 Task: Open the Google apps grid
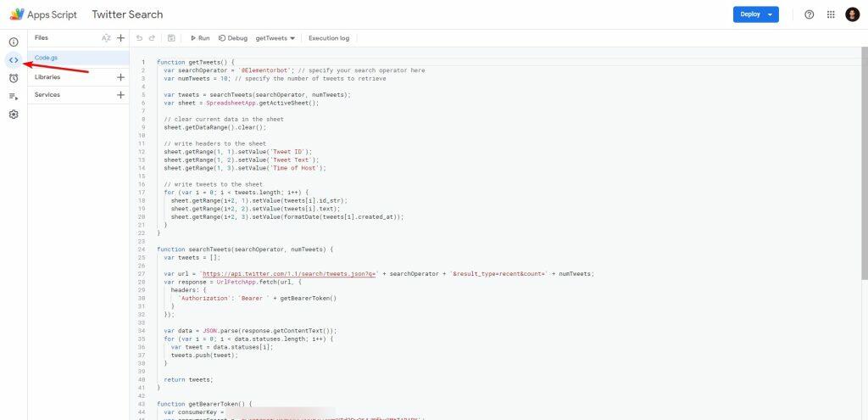tap(831, 15)
